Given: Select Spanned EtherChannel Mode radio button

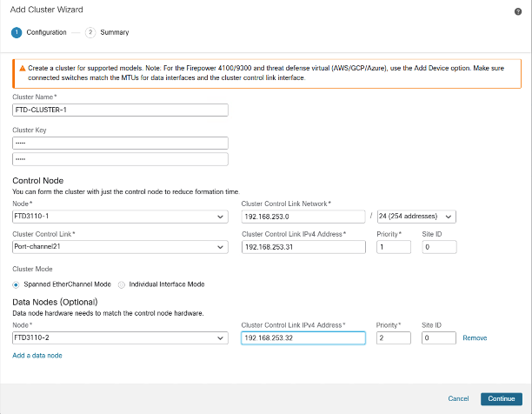Looking at the screenshot, I should click(x=16, y=284).
